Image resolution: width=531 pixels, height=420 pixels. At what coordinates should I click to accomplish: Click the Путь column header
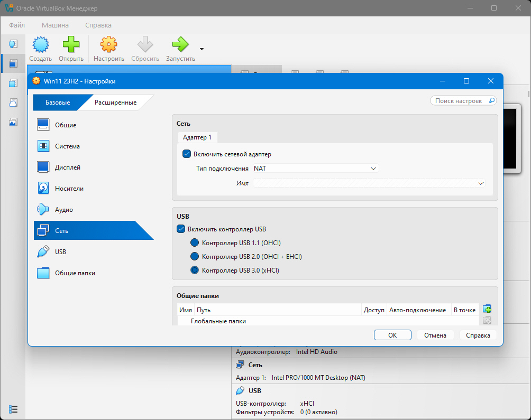pyautogui.click(x=278, y=310)
